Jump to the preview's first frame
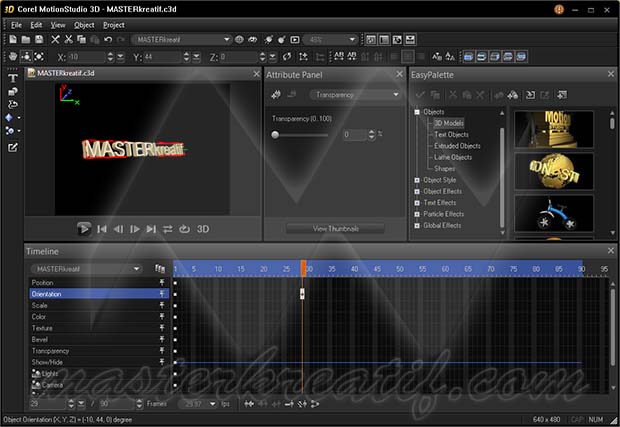 (x=102, y=229)
